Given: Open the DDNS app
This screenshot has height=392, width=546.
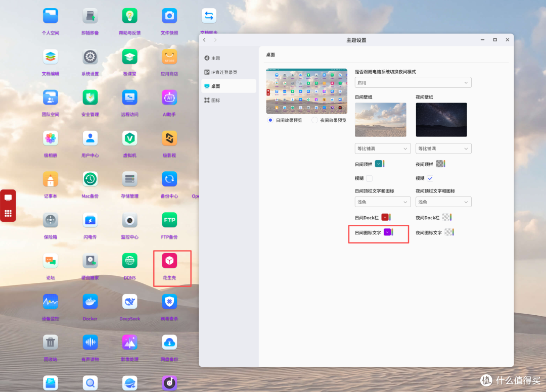Looking at the screenshot, I should pos(129,261).
